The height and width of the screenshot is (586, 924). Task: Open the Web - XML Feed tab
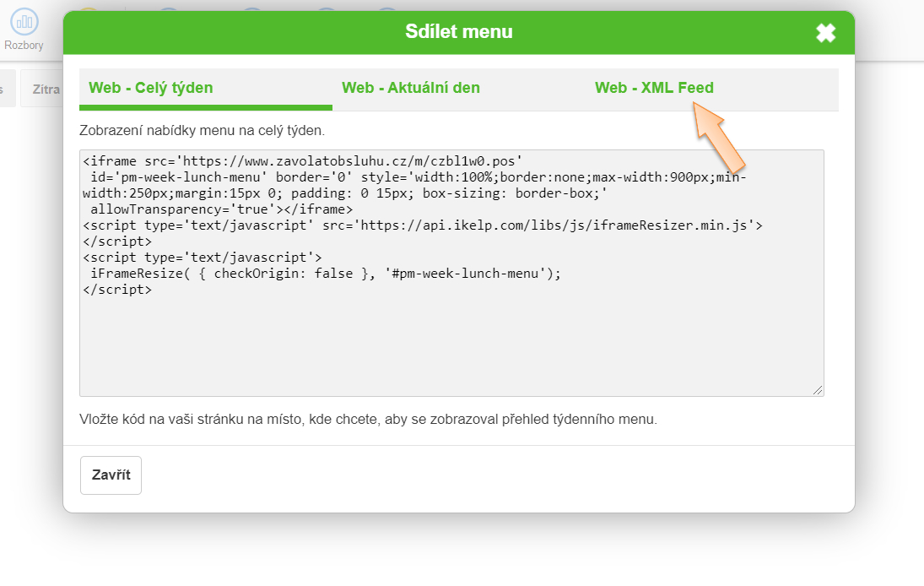pyautogui.click(x=712, y=89)
